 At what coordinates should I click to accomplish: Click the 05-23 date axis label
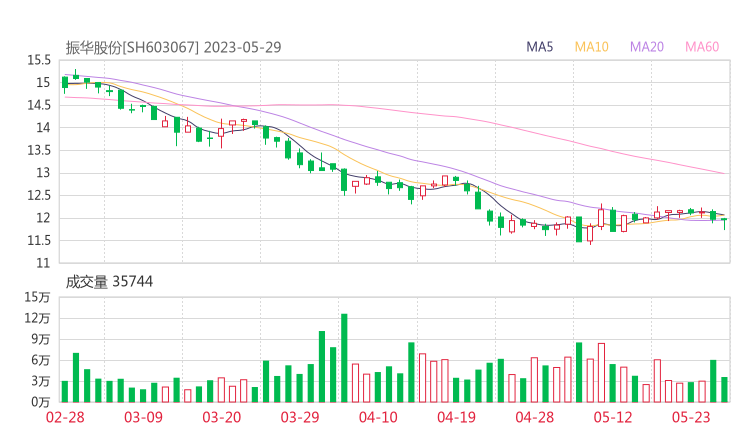click(x=691, y=417)
